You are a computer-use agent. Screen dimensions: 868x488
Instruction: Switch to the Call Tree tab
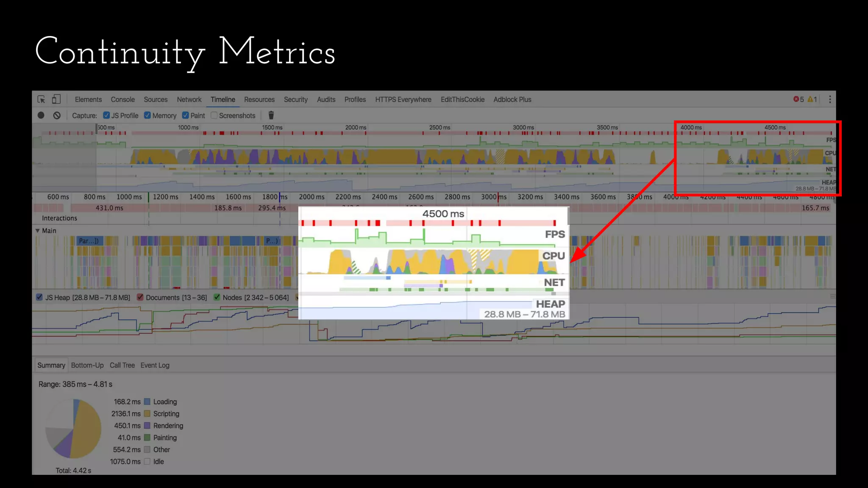[x=122, y=365]
